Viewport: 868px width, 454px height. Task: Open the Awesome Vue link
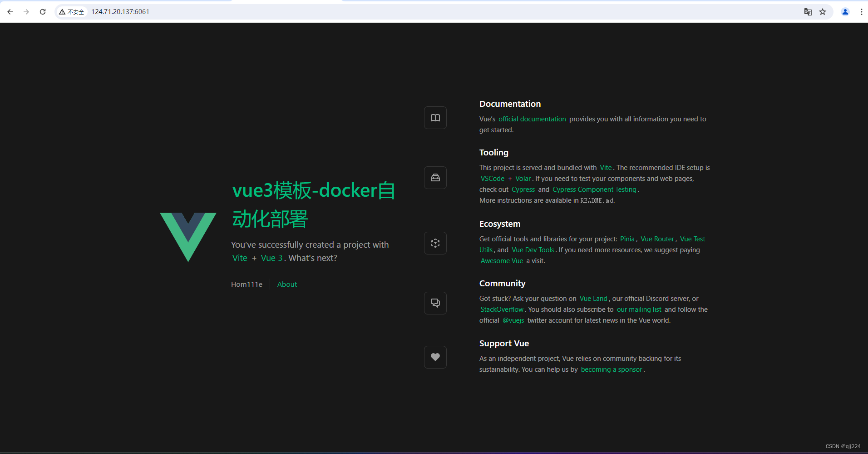coord(502,261)
